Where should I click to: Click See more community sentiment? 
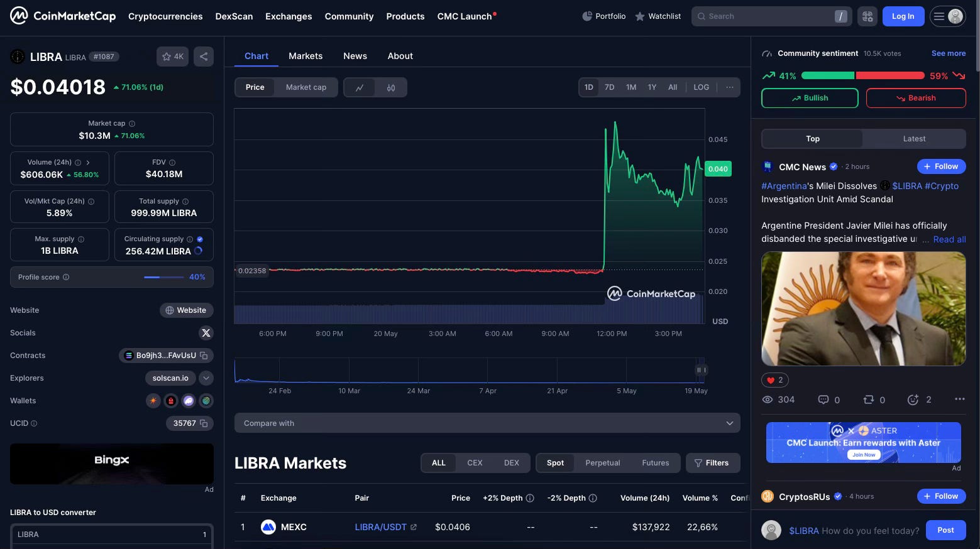pyautogui.click(x=949, y=53)
